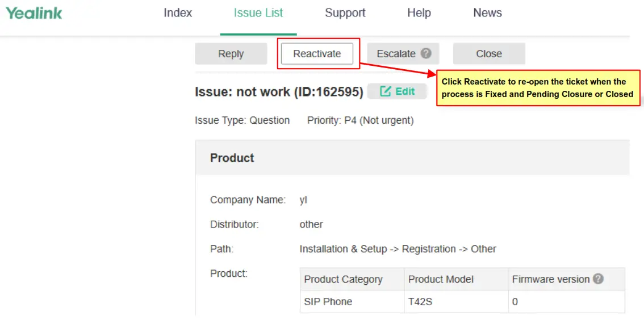
Task: Open the Support menu item
Action: click(345, 13)
